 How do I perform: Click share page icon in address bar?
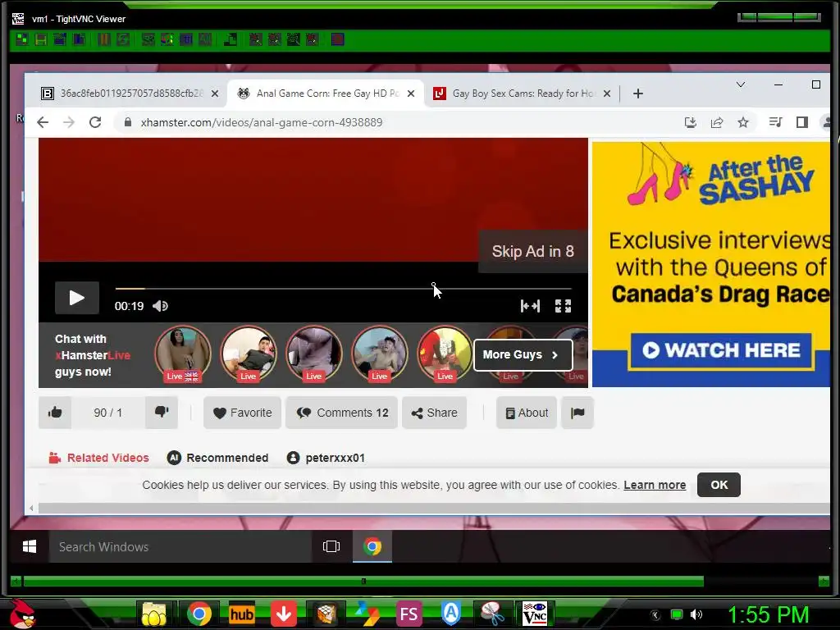pos(717,122)
